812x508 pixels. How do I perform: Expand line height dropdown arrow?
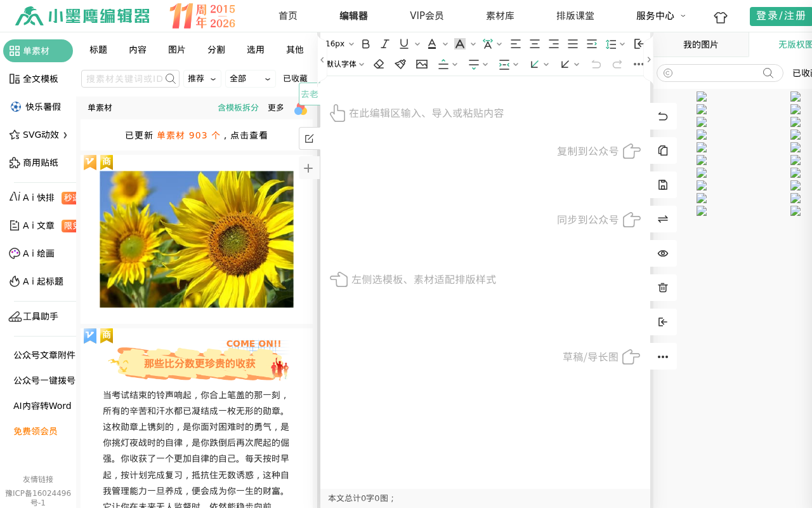tap(622, 44)
